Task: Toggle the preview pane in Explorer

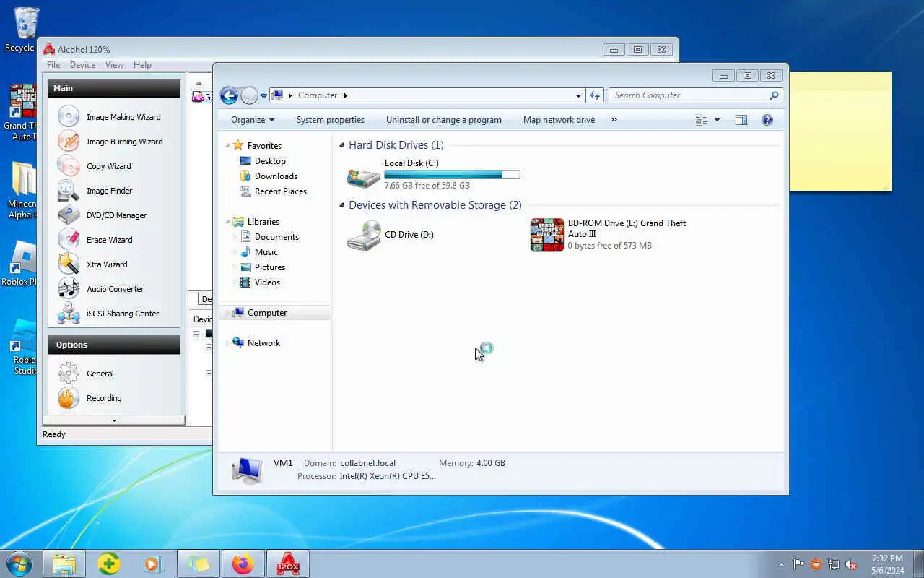Action: pyautogui.click(x=741, y=120)
